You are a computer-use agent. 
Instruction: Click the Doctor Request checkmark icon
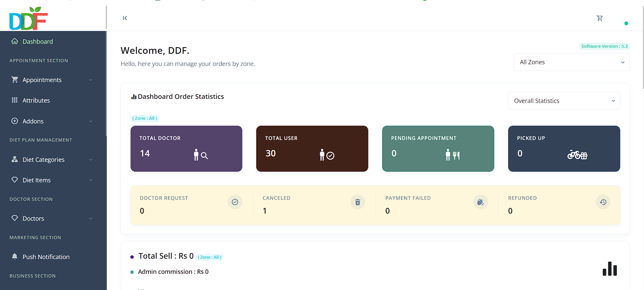pos(235,202)
